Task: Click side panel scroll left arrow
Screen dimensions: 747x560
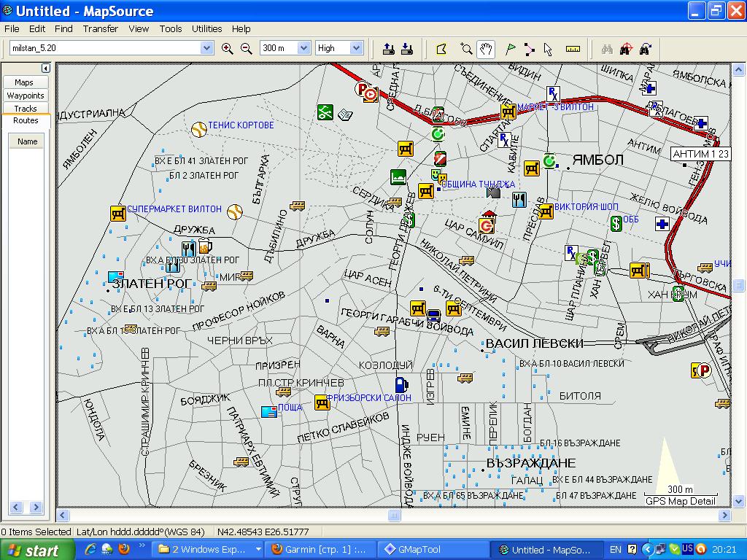Action: coord(16,507)
